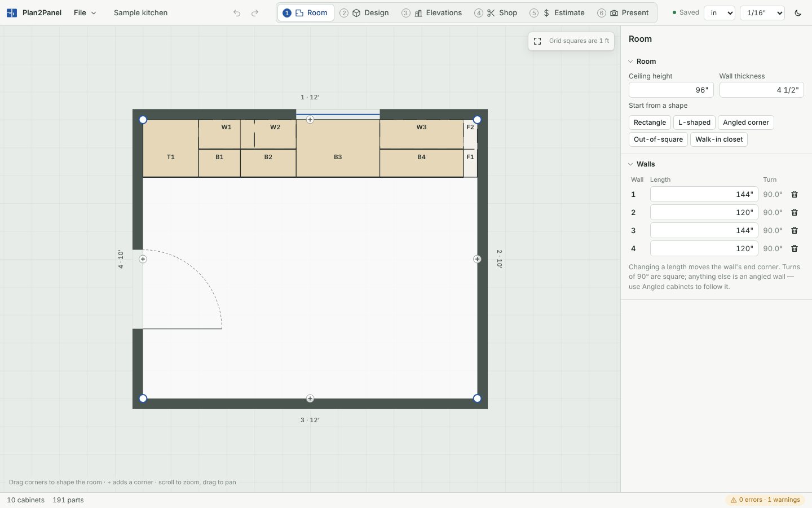The height and width of the screenshot is (508, 812).
Task: Open the Present tab
Action: [x=624, y=13]
